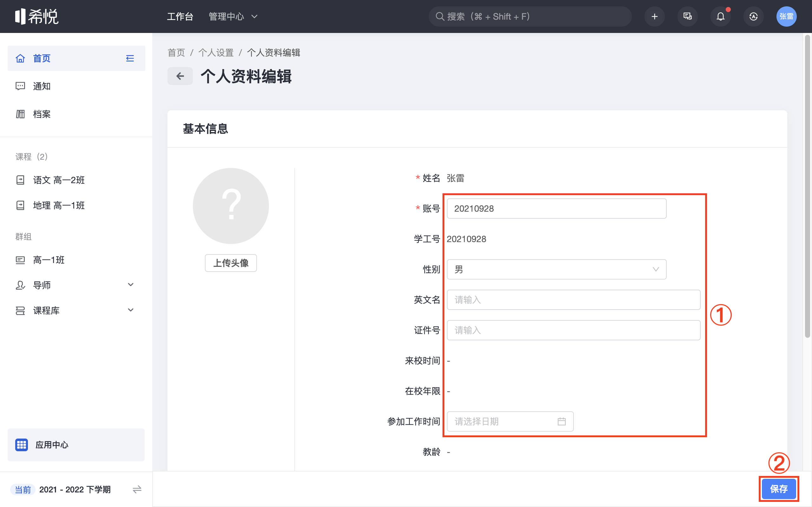812x507 pixels.
Task: Click into the 英文名 input field
Action: [x=573, y=300]
